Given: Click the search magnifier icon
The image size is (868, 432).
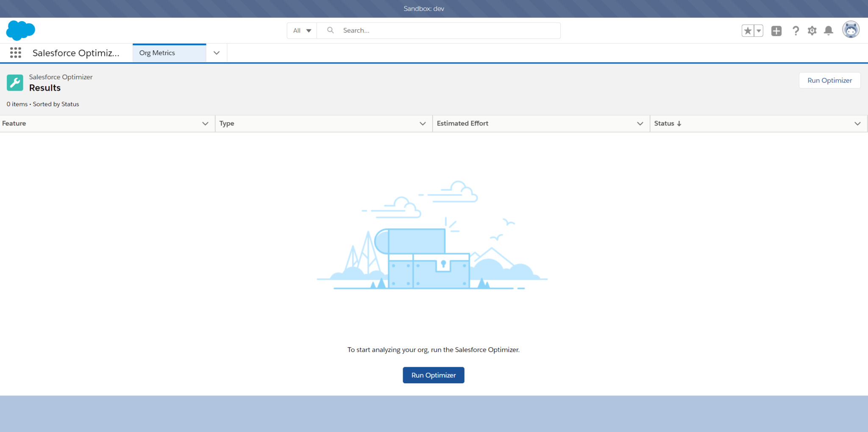Looking at the screenshot, I should point(330,30).
